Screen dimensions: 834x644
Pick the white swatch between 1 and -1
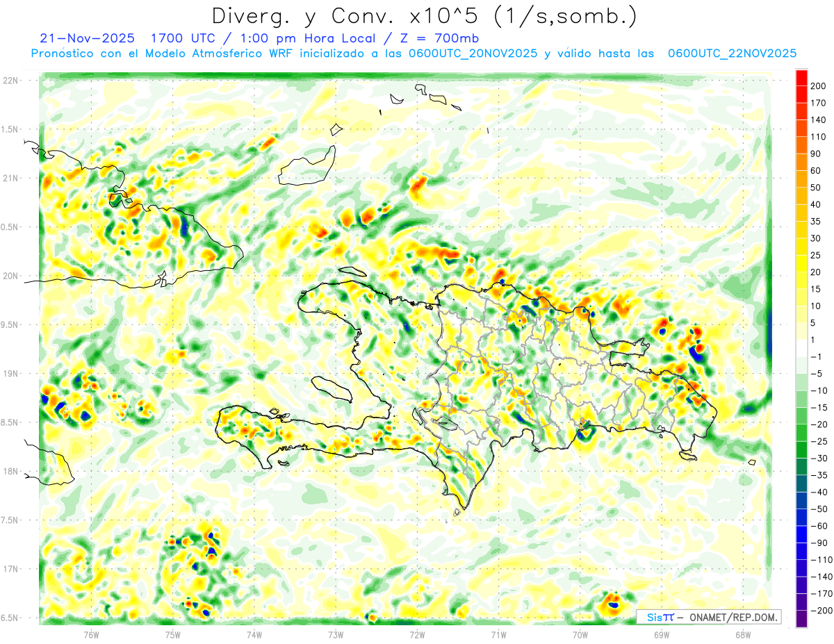pos(801,348)
